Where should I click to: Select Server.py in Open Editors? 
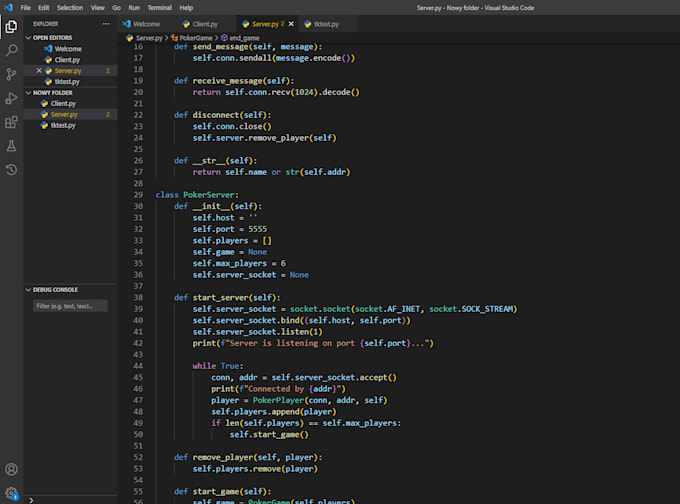(70, 70)
